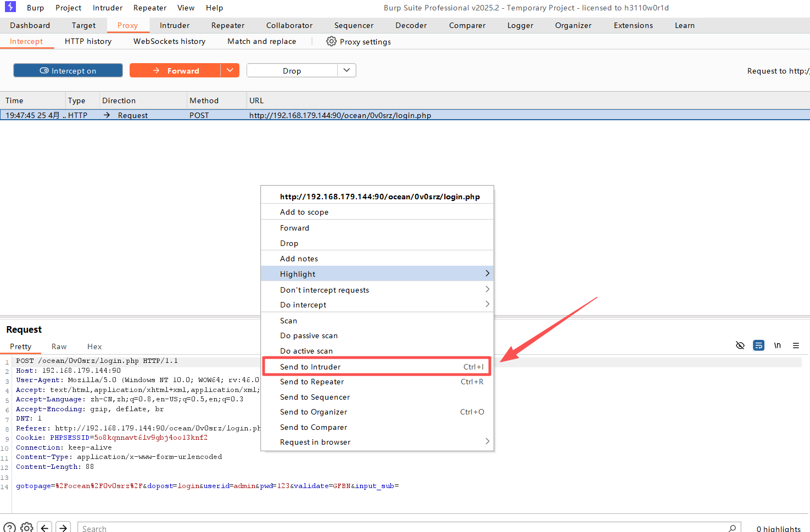Sort intercept table by Method column

[216, 100]
